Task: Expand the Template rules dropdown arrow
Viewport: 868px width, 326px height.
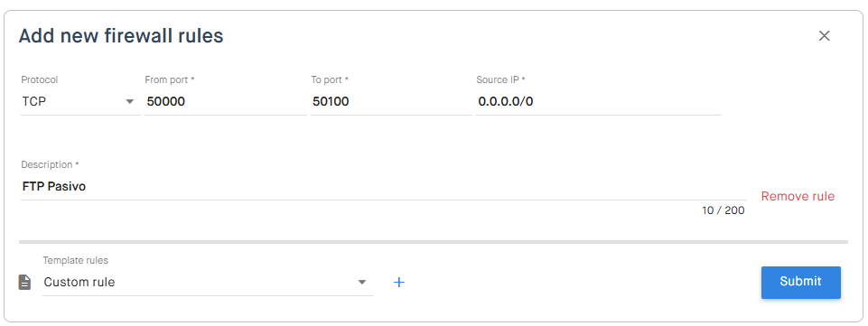Action: (362, 283)
